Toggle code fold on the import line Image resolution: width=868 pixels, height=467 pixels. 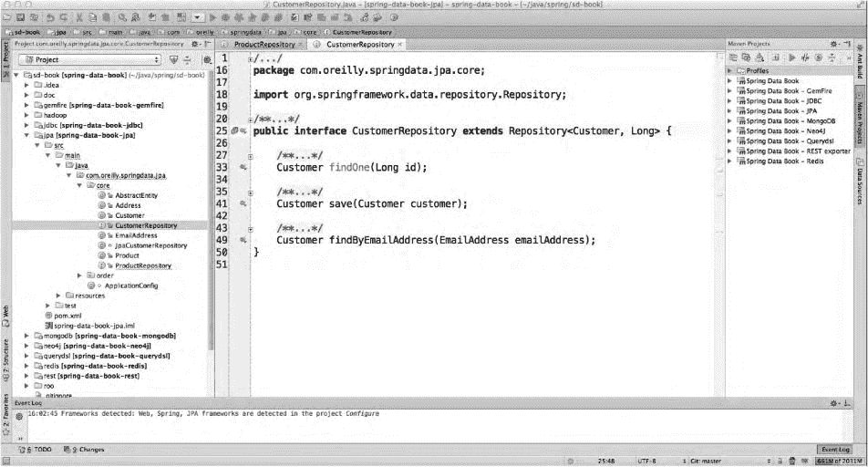click(249, 95)
